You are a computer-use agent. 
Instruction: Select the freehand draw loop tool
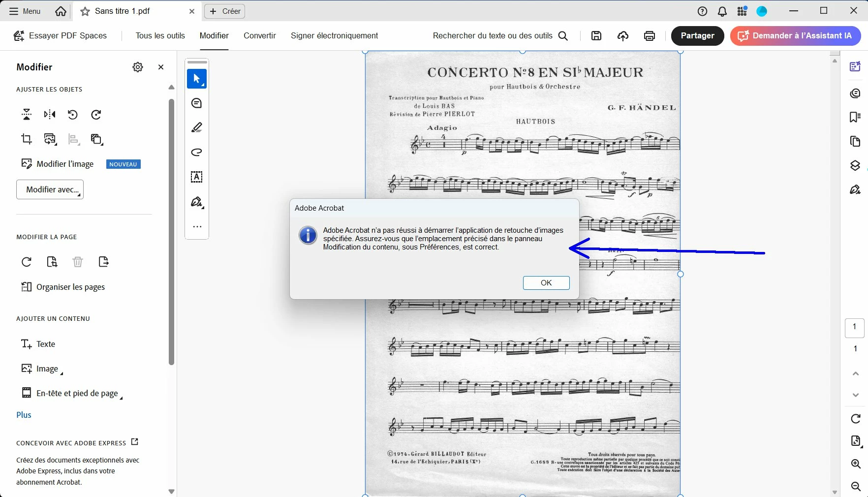tap(197, 153)
